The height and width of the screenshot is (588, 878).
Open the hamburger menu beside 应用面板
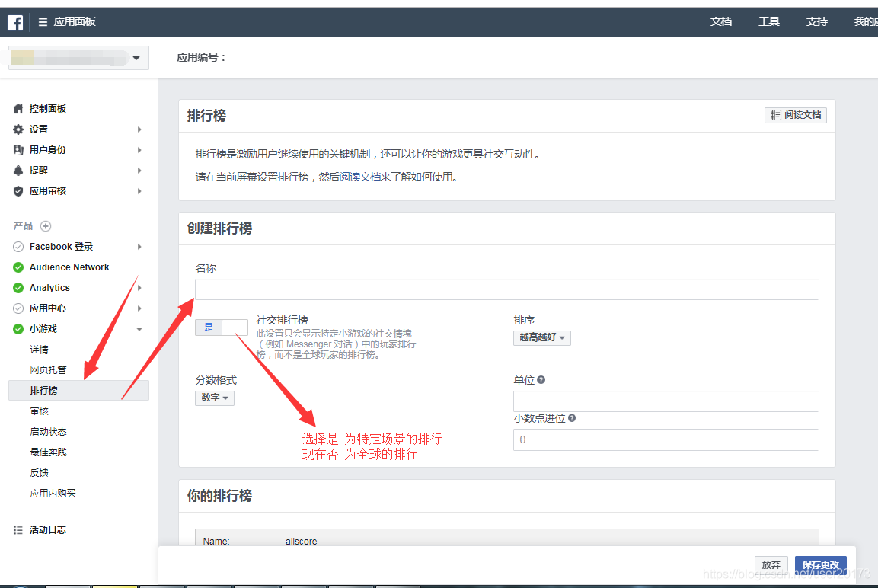click(43, 22)
